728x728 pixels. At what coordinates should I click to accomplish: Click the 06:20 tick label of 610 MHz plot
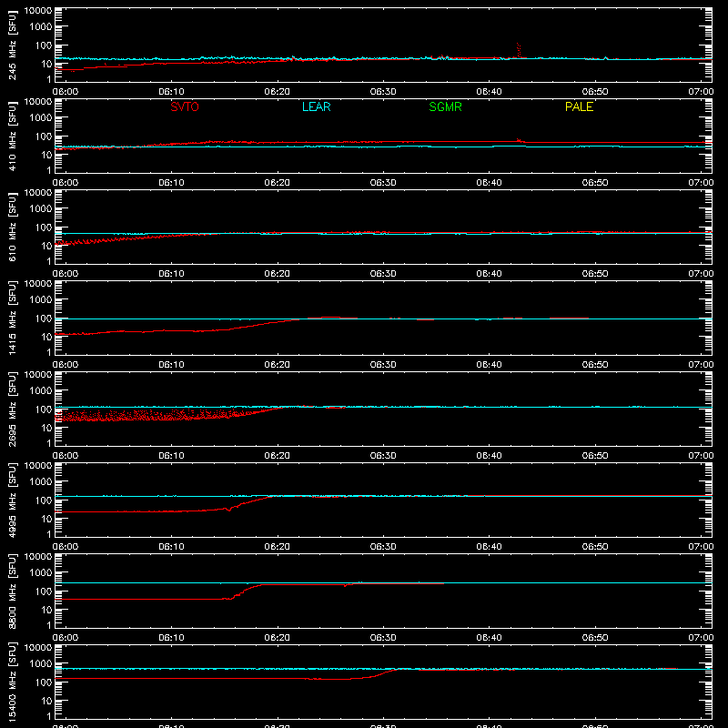278,274
